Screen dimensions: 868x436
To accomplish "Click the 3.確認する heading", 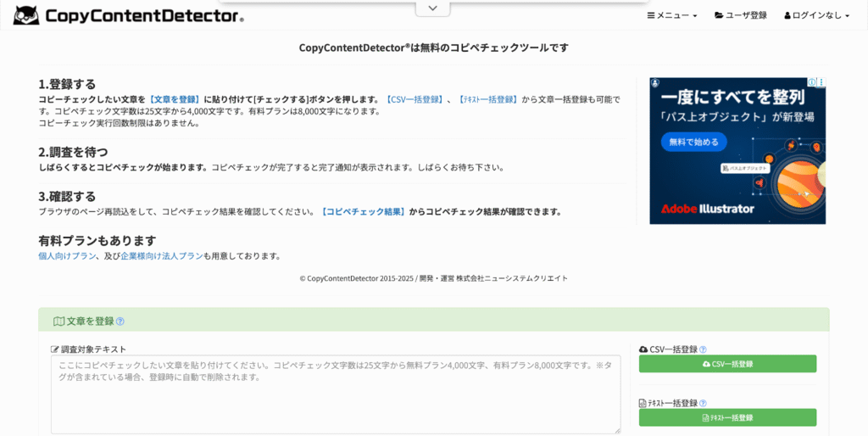I will pyautogui.click(x=67, y=197).
